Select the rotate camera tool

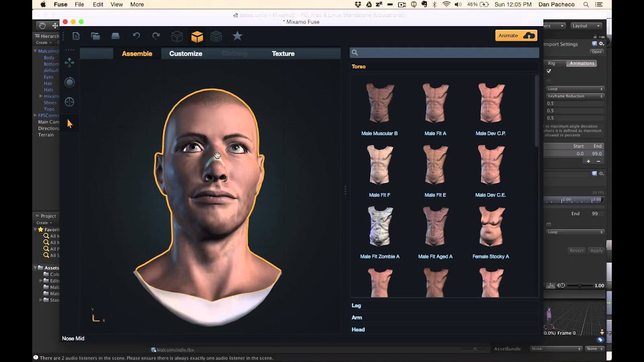(69, 82)
